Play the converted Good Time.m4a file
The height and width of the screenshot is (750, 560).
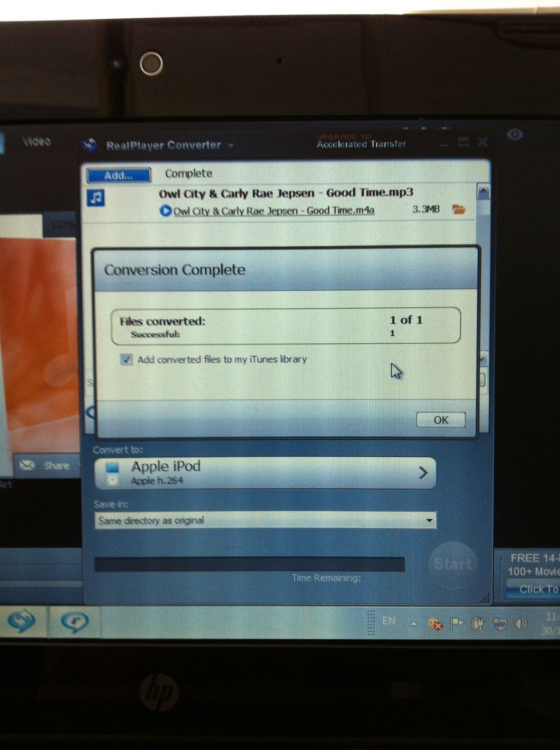pos(165,211)
